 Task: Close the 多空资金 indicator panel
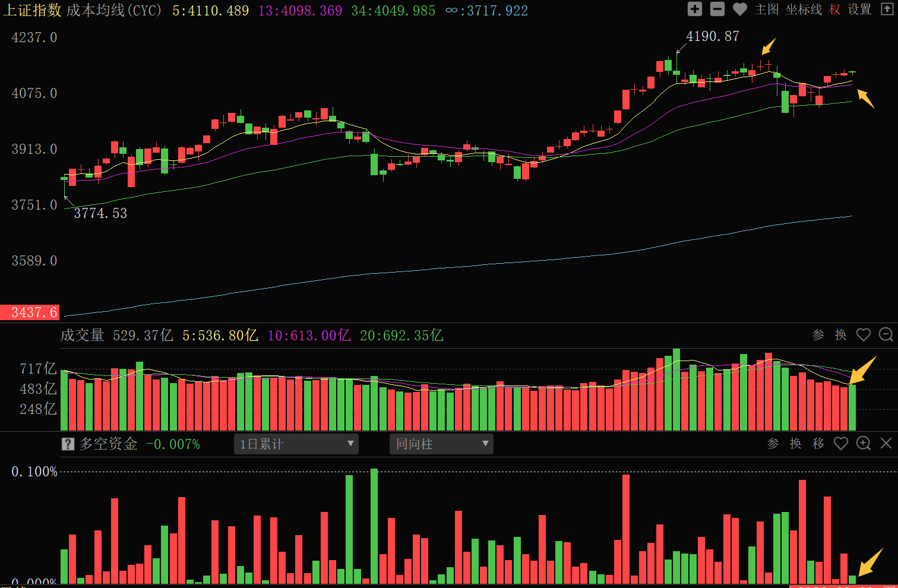coord(886,444)
